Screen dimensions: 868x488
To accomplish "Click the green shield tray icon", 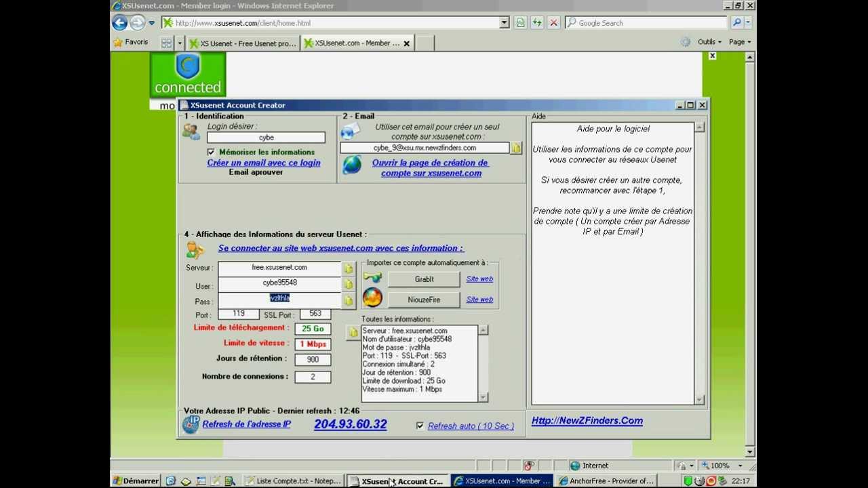I will point(688,481).
